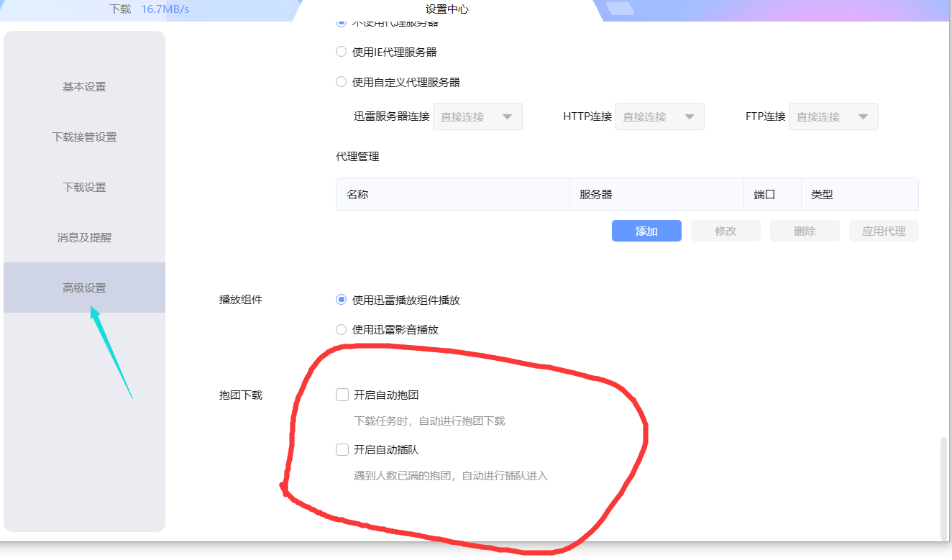Select 使用IE代理服务器 option
This screenshot has height=560, width=952.
pos(341,51)
